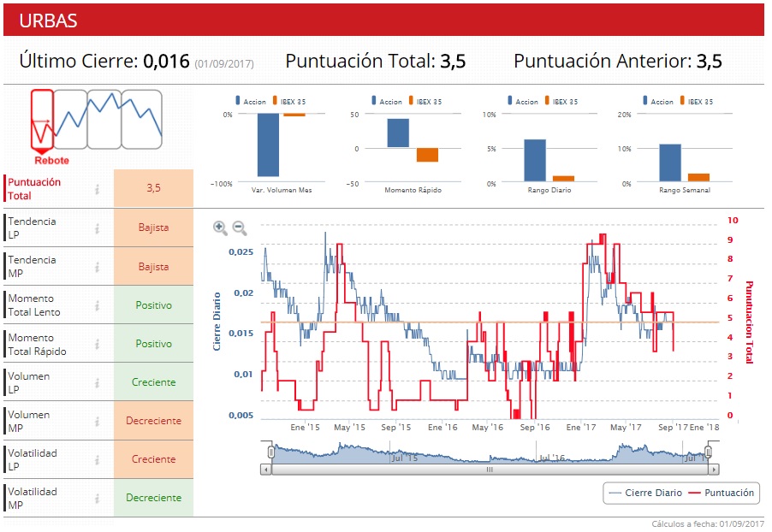The height and width of the screenshot is (532, 772).
Task: Toggle Cierre Diario series in legend
Action: coord(645,493)
